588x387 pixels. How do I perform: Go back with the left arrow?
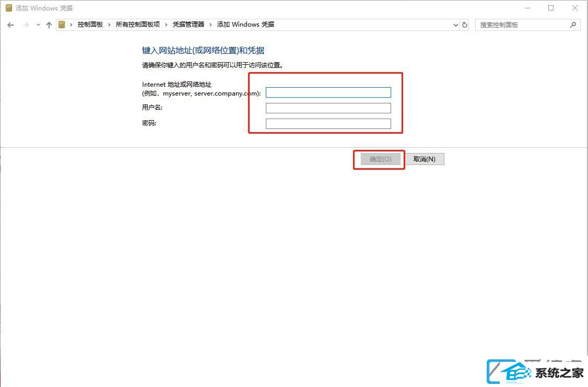10,25
